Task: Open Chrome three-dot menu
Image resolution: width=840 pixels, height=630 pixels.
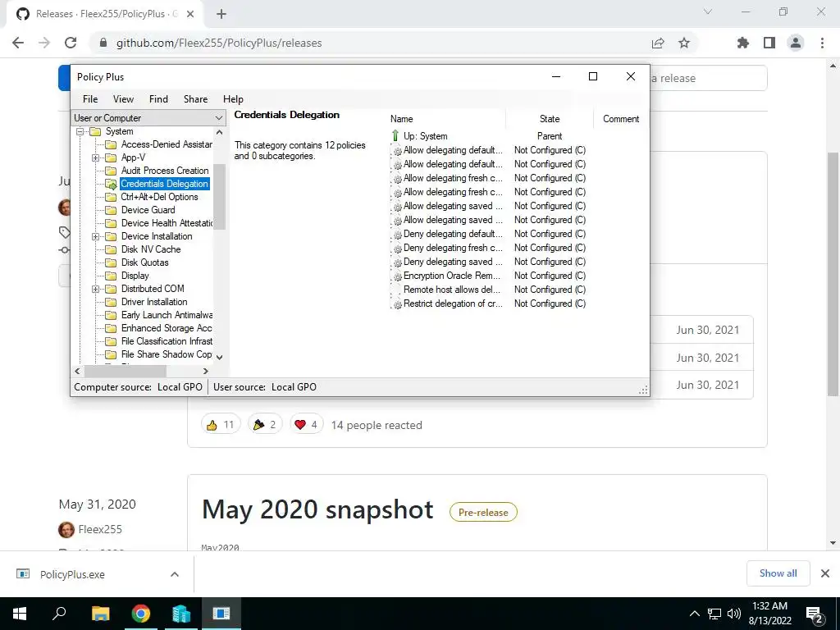Action: click(822, 43)
